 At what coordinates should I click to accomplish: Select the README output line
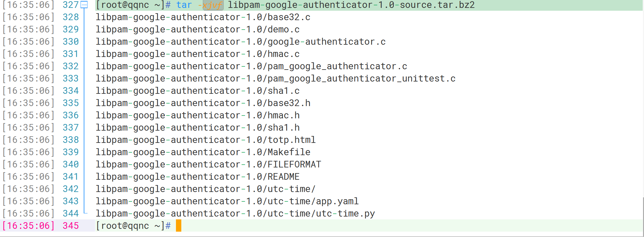coord(198,177)
